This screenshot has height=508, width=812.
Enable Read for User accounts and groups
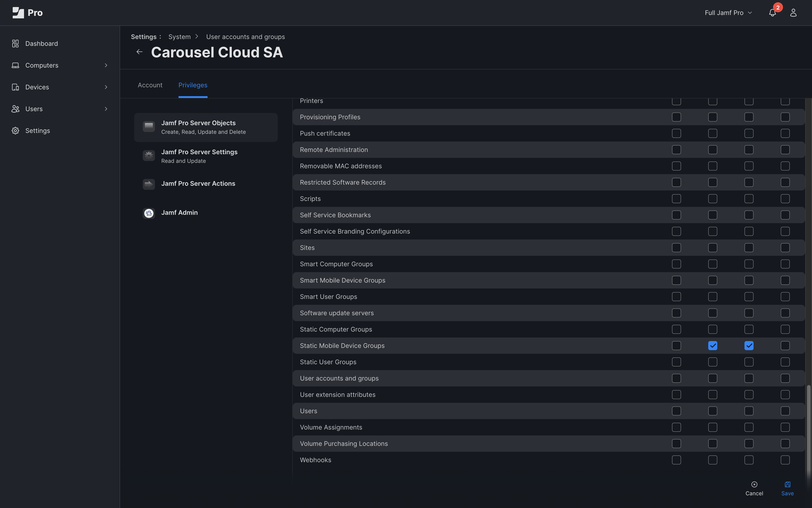click(x=713, y=378)
